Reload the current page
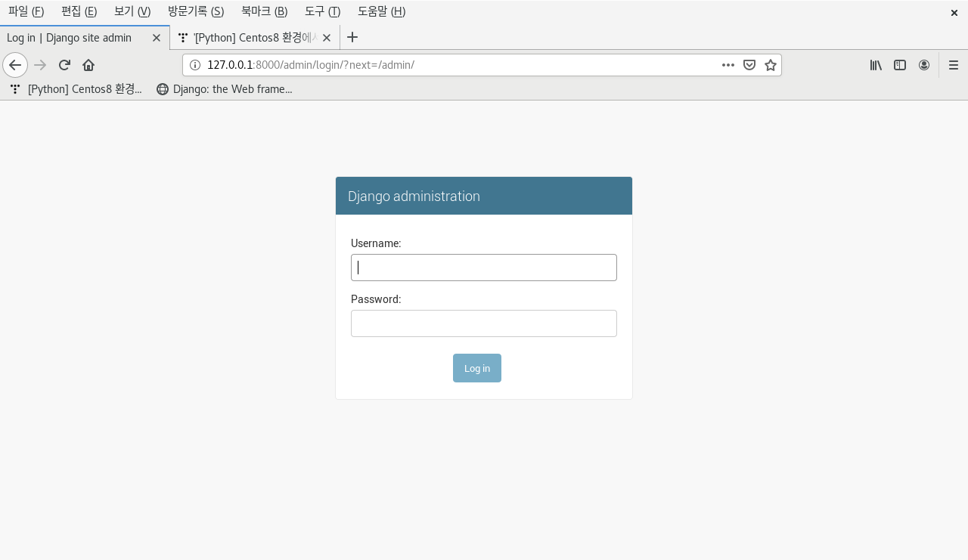The image size is (968, 560). click(x=64, y=65)
